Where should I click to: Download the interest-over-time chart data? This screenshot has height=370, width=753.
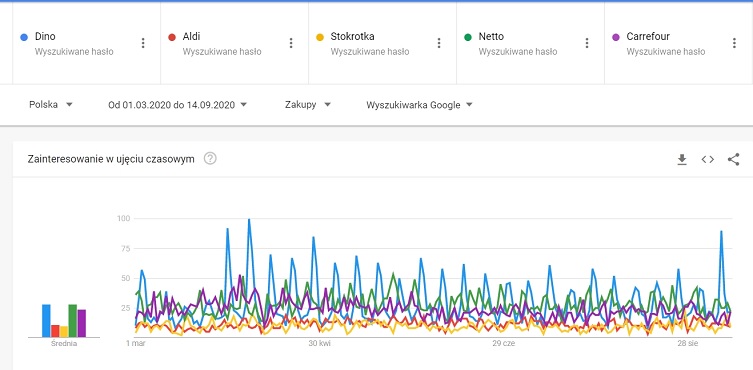pos(682,160)
